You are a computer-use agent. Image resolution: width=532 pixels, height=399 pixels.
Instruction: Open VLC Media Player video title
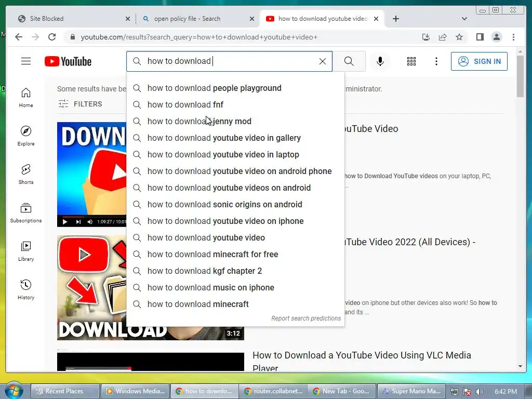click(x=362, y=361)
